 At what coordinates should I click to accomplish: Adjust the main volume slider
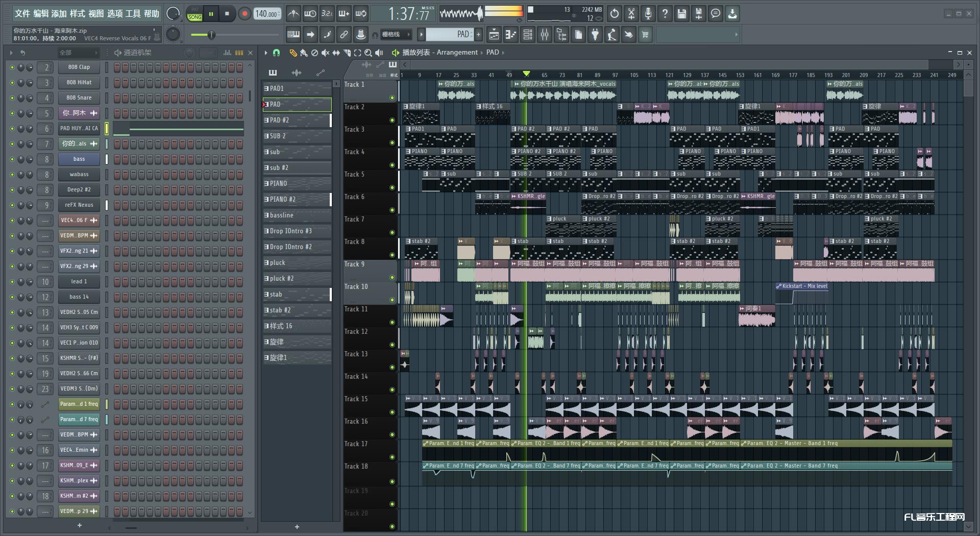click(x=211, y=35)
